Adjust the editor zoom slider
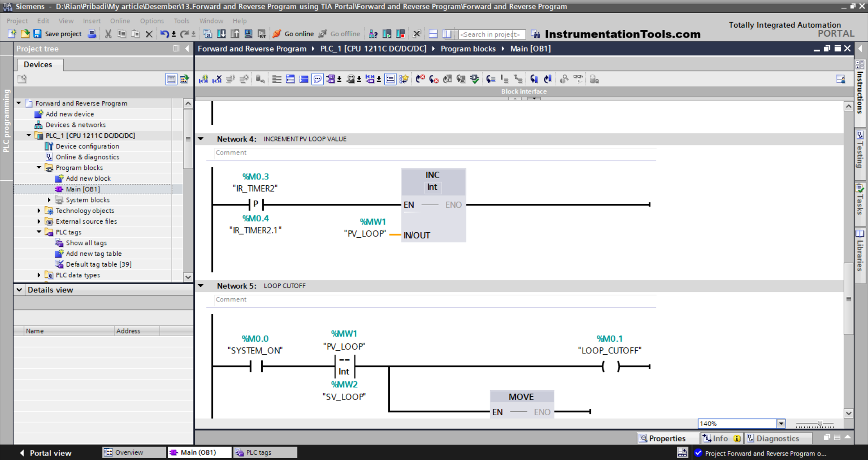The image size is (868, 460). coord(820,424)
